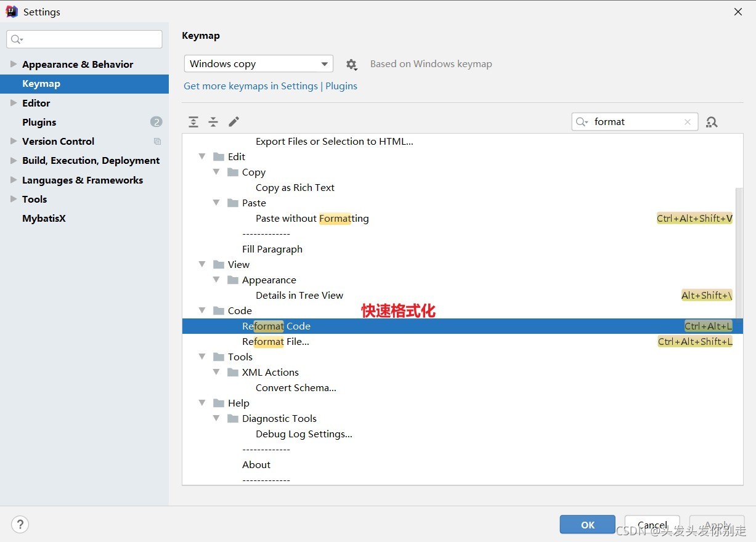Select Copy as Rich Text action
Screen dimensions: 756x542
(463, 187)
